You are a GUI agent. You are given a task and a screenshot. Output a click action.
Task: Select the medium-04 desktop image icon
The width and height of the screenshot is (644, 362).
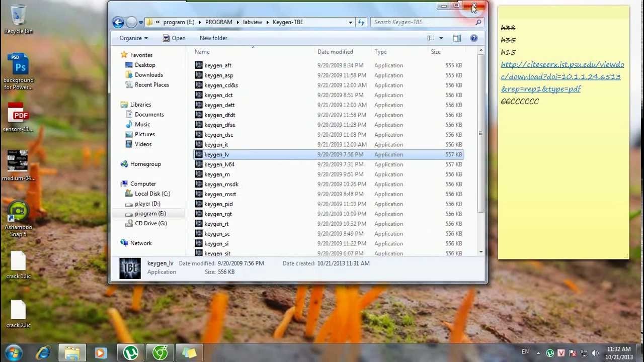coord(18,165)
